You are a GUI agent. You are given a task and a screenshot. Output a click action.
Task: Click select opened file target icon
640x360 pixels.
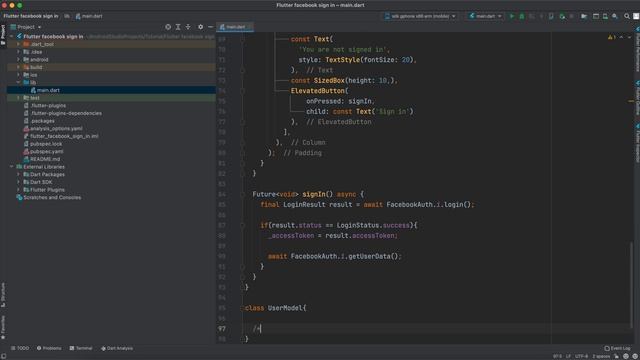tap(168, 27)
